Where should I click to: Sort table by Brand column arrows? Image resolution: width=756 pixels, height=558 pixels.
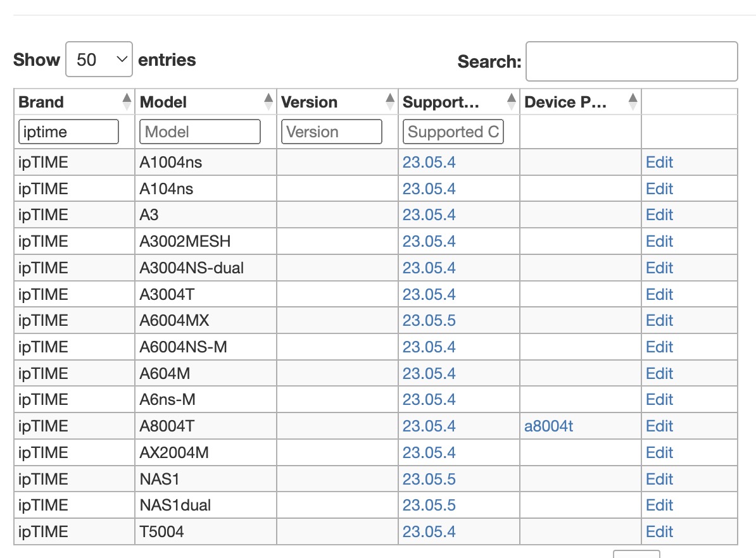click(x=127, y=102)
